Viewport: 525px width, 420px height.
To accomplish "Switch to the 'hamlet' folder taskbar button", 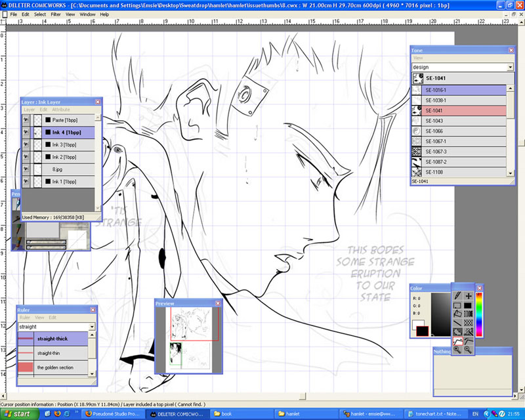I will (x=306, y=414).
